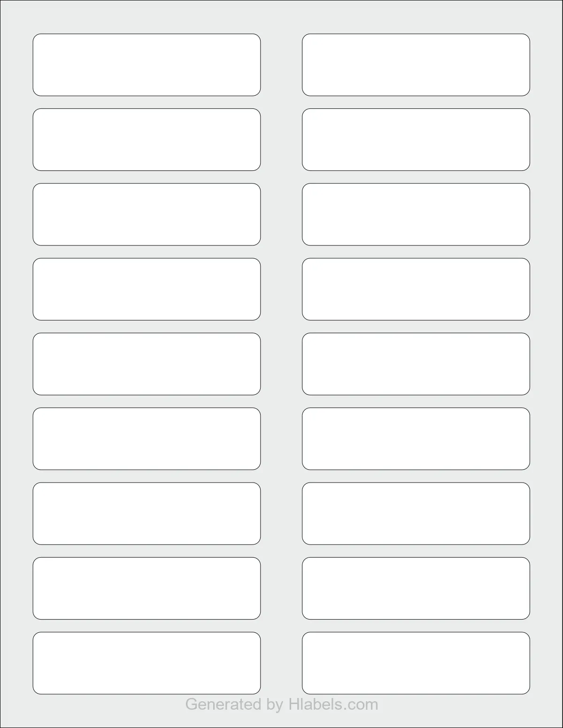
Task: Select the right label in row two
Action: point(416,139)
